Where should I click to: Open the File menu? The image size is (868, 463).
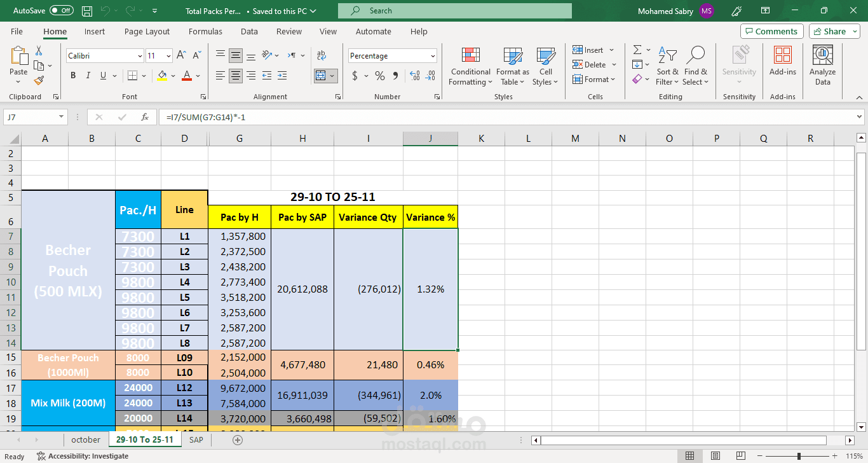click(x=17, y=31)
